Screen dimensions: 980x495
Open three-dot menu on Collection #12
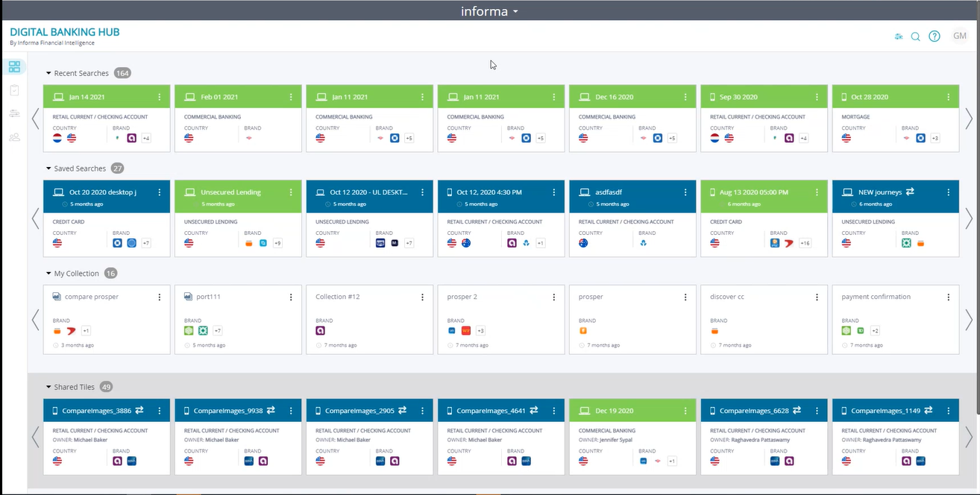click(422, 297)
